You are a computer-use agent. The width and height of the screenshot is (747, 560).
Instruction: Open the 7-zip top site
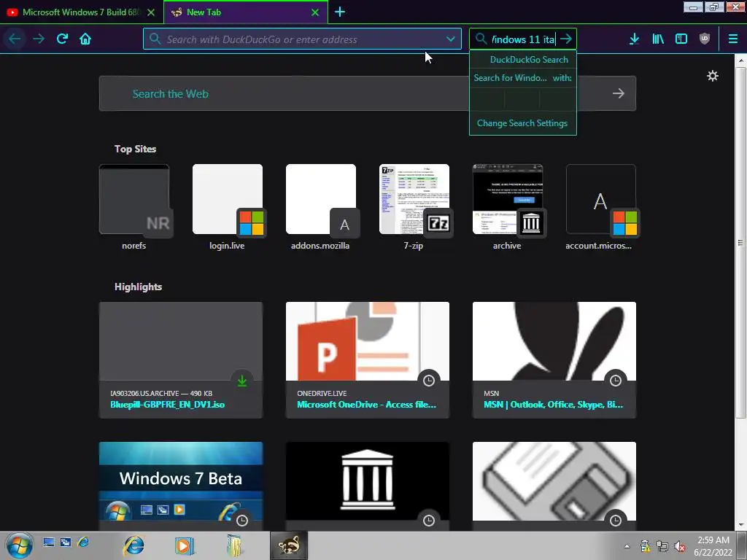414,207
